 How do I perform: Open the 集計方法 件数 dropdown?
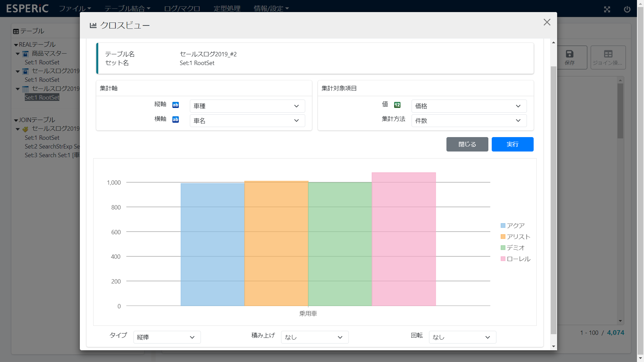pyautogui.click(x=469, y=121)
